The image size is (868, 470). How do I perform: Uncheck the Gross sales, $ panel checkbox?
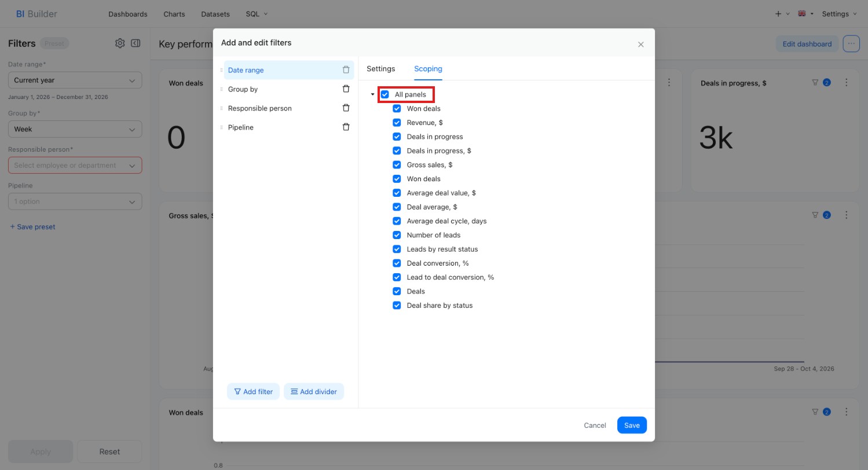pos(397,165)
